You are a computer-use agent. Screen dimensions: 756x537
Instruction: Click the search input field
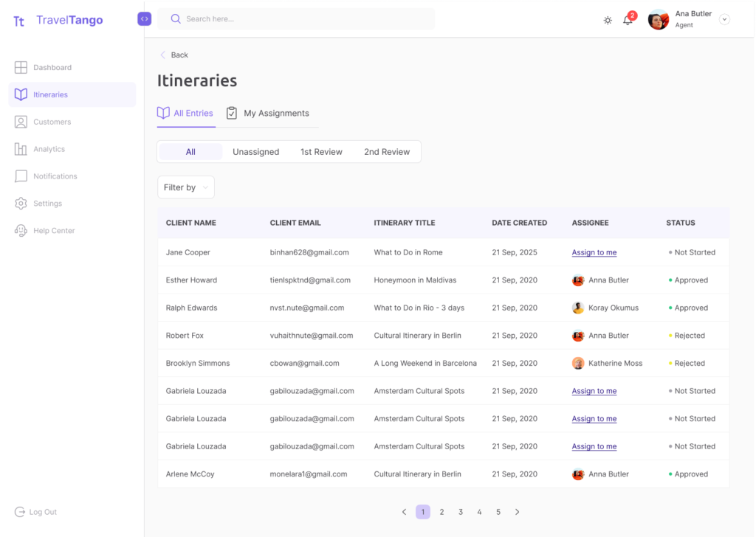(x=303, y=19)
